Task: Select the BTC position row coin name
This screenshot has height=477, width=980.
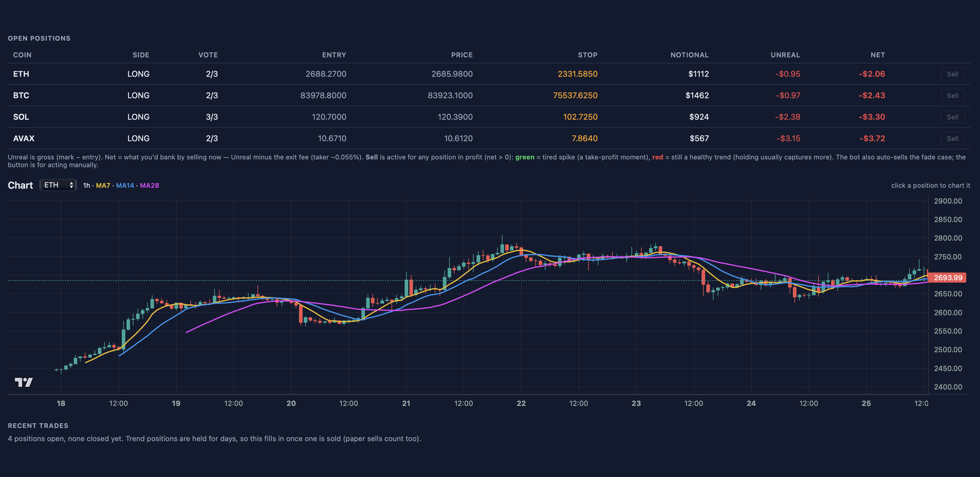Action: (21, 96)
